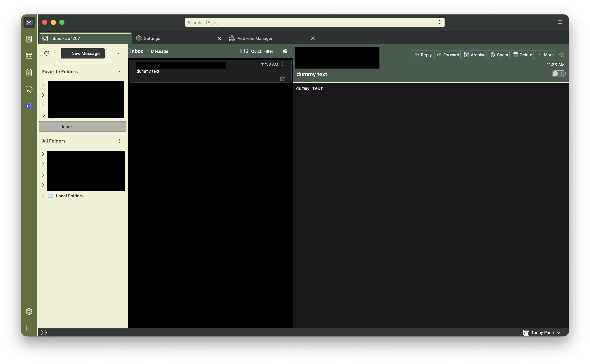This screenshot has height=364, width=590.
Task: Open message list display options icon
Action: (285, 51)
